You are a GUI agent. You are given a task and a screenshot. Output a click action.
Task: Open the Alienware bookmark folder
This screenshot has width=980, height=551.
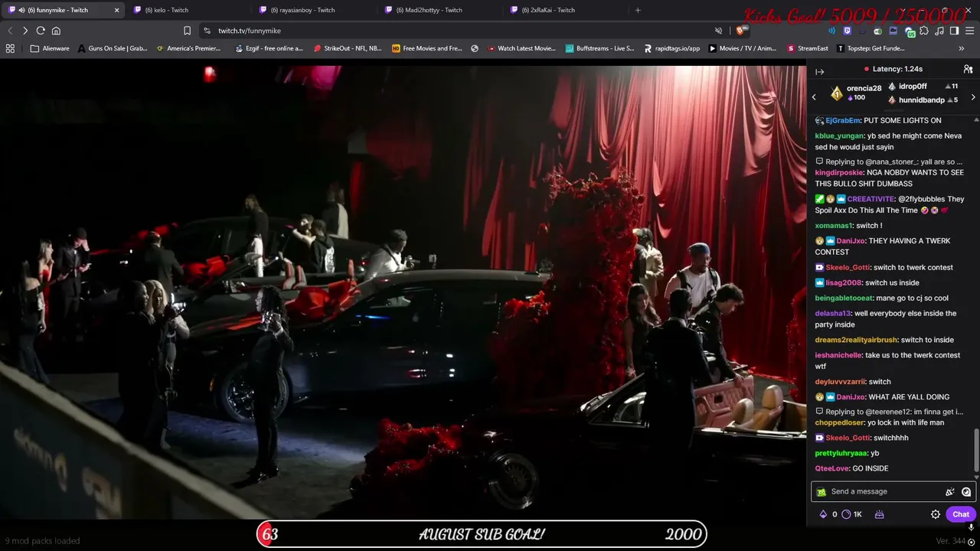50,48
